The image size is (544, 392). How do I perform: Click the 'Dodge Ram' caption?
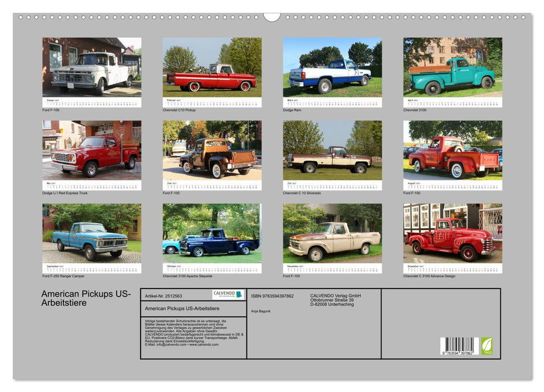point(292,110)
